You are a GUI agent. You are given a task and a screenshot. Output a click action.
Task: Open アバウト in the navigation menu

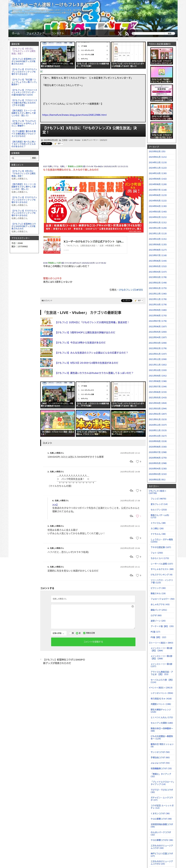[76, 33]
